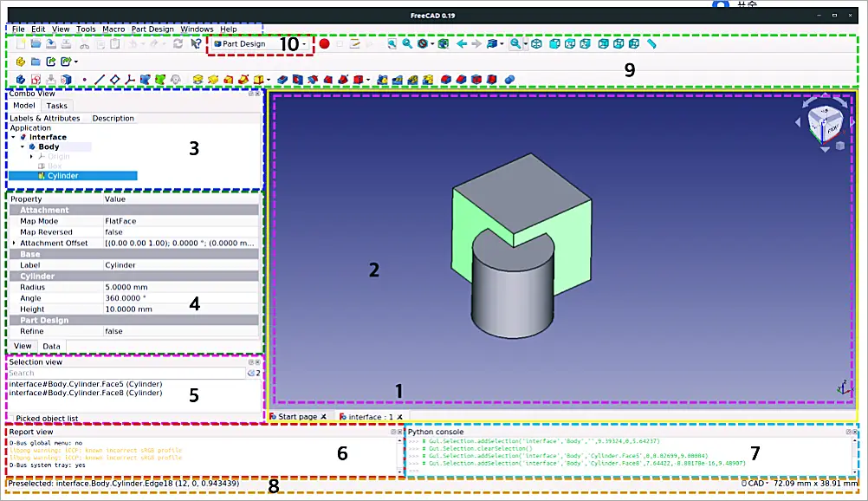
Task: Click the Groove tool icon
Action: [313, 80]
